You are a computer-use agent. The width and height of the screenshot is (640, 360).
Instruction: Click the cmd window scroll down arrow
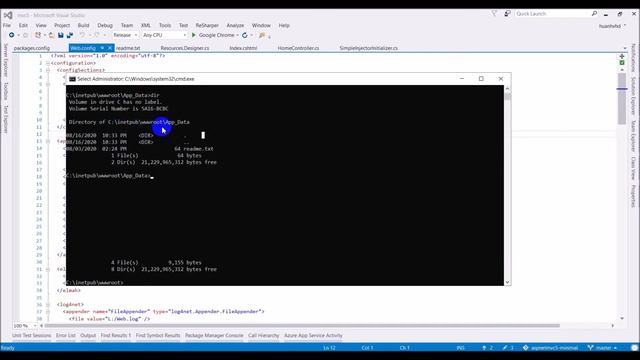[x=507, y=282]
